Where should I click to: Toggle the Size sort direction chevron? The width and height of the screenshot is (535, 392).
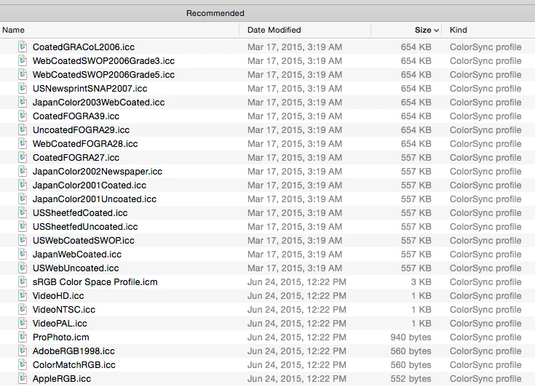pyautogui.click(x=436, y=31)
